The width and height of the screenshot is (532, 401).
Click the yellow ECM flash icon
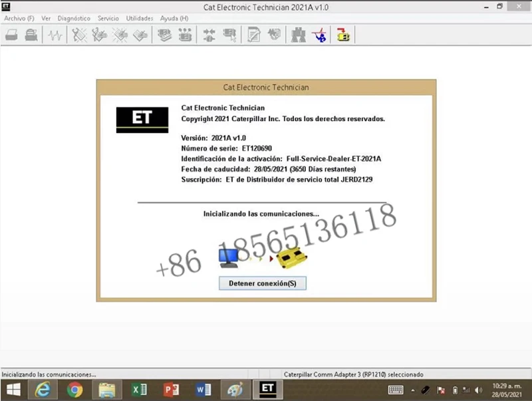[x=343, y=35]
